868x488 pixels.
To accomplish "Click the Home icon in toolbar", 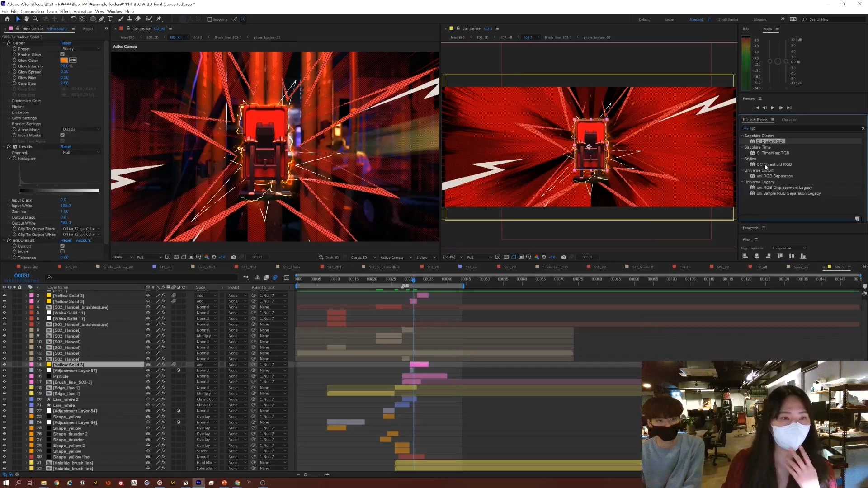I will coord(7,19).
